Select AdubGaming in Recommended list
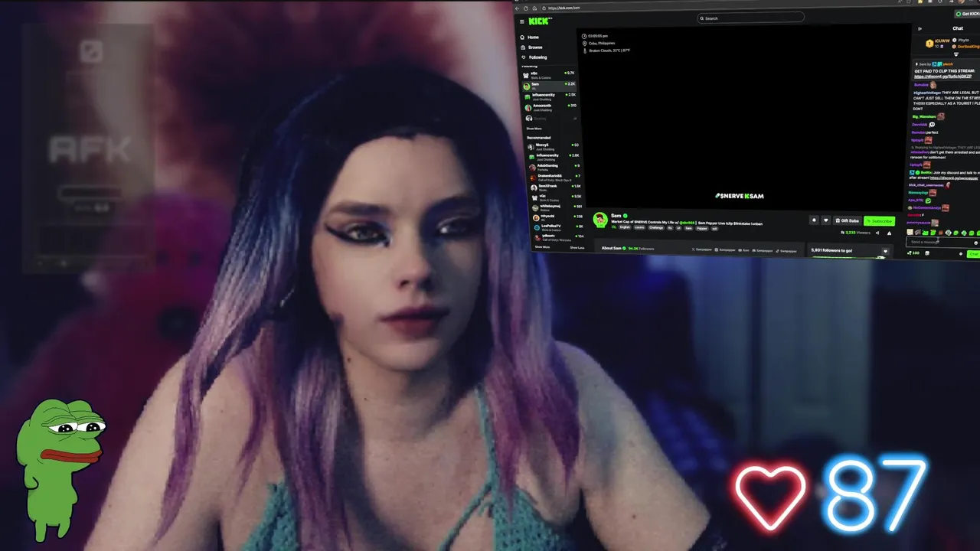The width and height of the screenshot is (980, 551). pos(554,168)
